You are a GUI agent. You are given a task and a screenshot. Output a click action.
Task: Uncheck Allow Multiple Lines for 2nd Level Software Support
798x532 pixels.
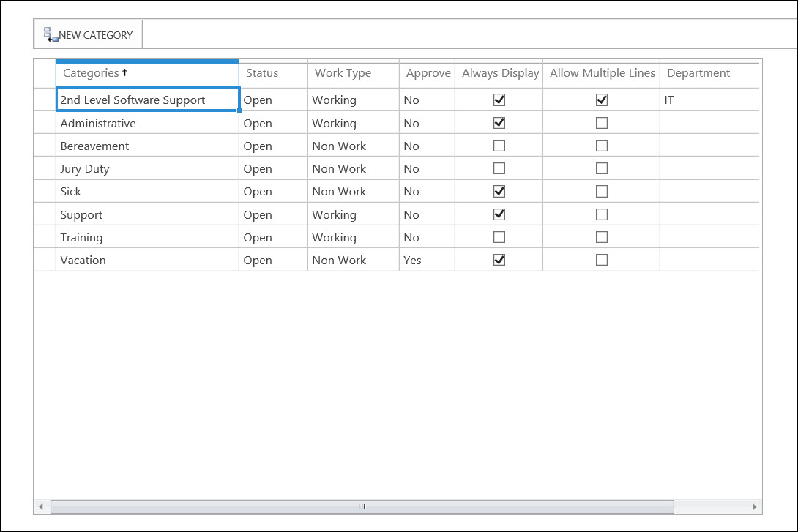pyautogui.click(x=602, y=100)
